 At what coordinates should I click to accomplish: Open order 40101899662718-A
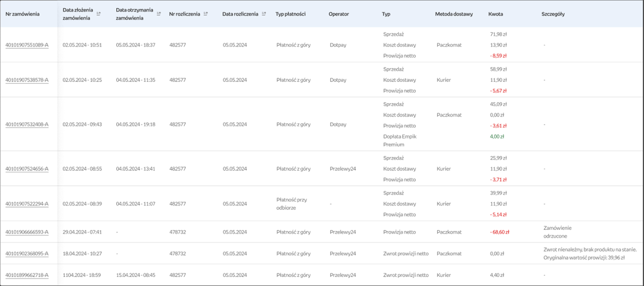pos(27,275)
